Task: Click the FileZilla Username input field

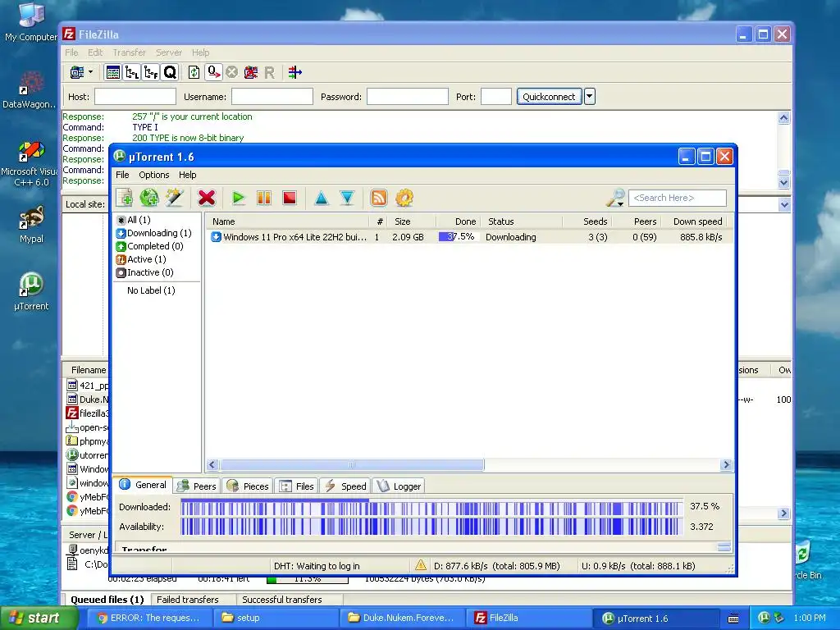Action: (x=272, y=97)
